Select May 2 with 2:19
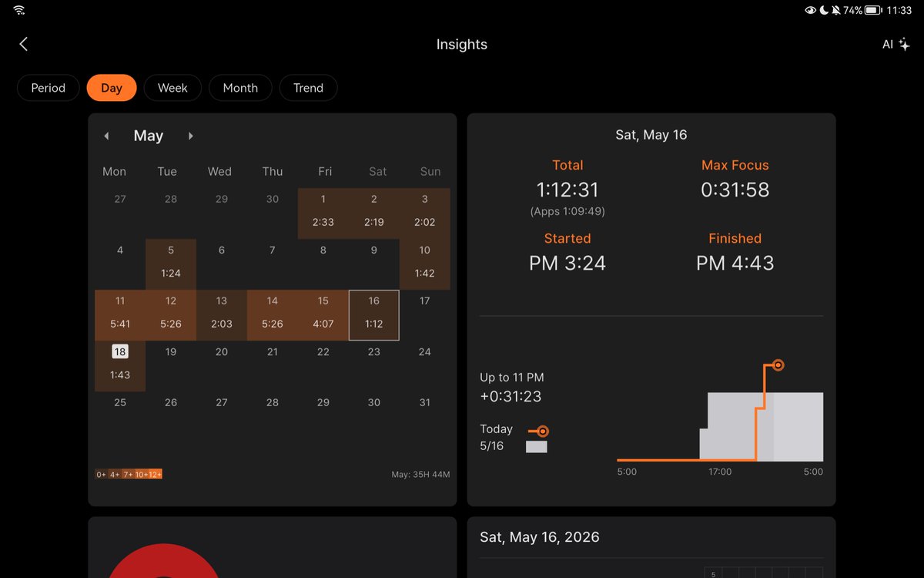This screenshot has height=578, width=924. [374, 213]
